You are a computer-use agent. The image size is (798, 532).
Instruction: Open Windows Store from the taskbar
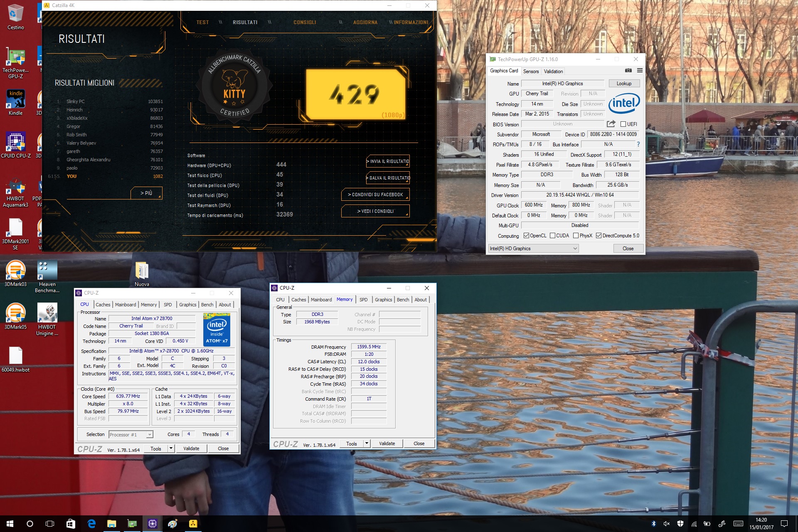click(x=71, y=524)
